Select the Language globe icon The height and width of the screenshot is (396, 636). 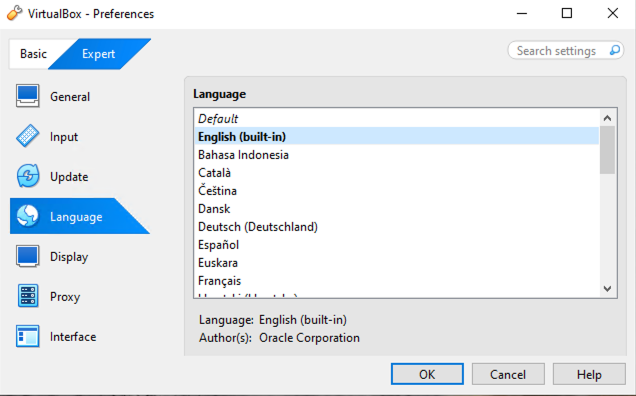[x=28, y=216]
